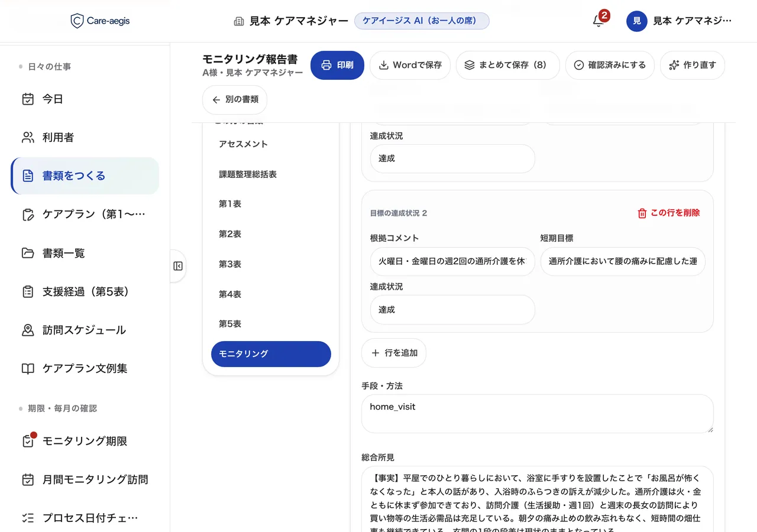
Task: Select the モニタリング tab
Action: 271,354
